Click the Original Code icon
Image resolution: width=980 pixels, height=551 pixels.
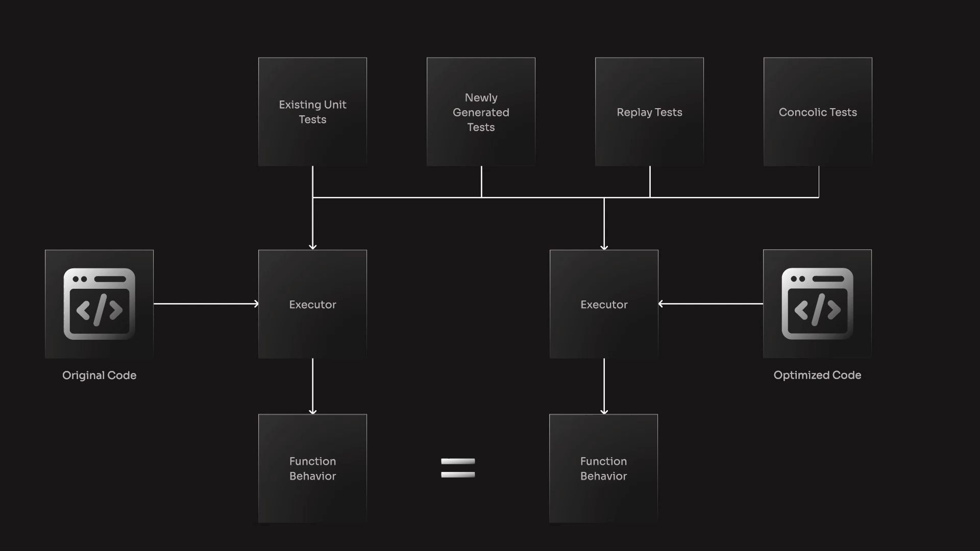pos(99,304)
